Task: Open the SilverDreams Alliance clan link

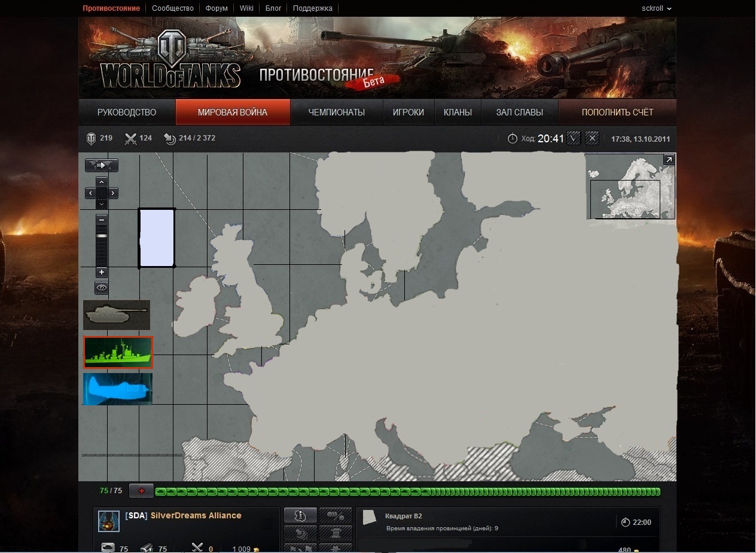Action: [196, 515]
